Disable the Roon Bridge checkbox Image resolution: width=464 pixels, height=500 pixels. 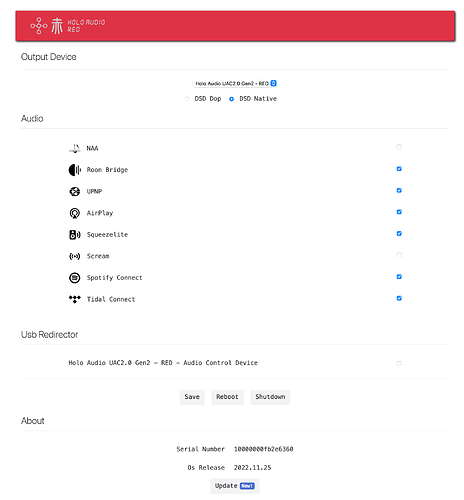(399, 169)
